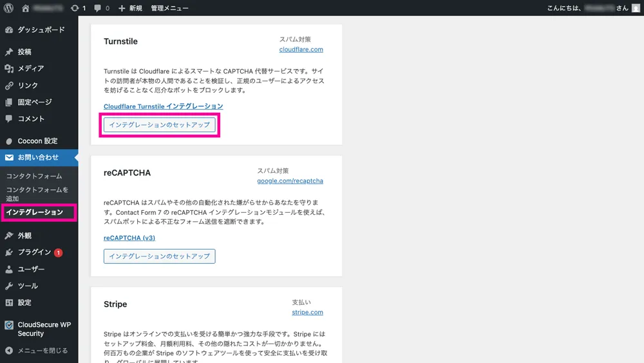Click the 支払い label in Stripe card

[x=301, y=302]
